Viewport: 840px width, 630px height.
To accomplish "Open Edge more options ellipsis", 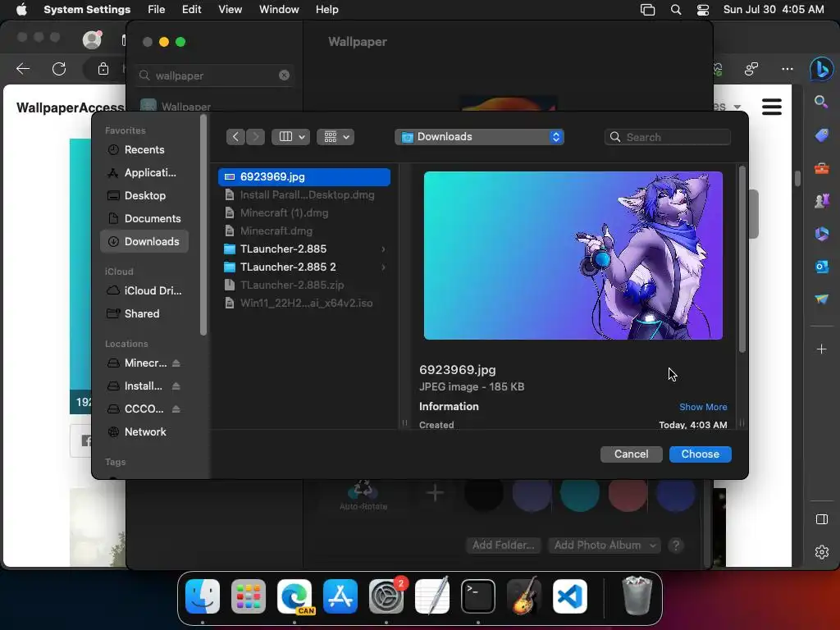I will click(x=787, y=69).
